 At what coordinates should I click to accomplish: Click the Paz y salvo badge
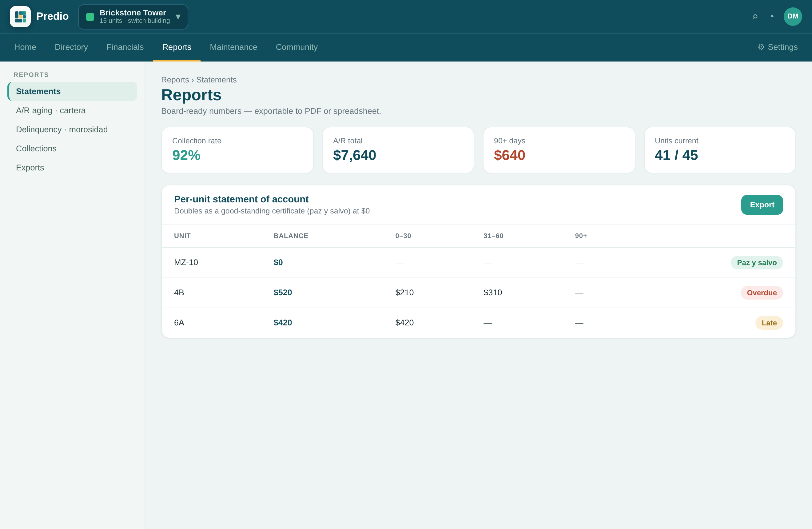756,263
